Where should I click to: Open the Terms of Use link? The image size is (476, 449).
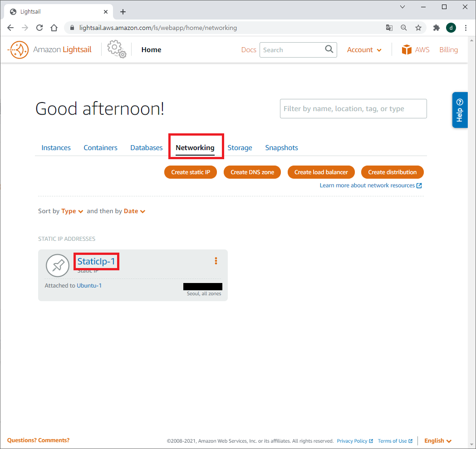click(x=395, y=441)
